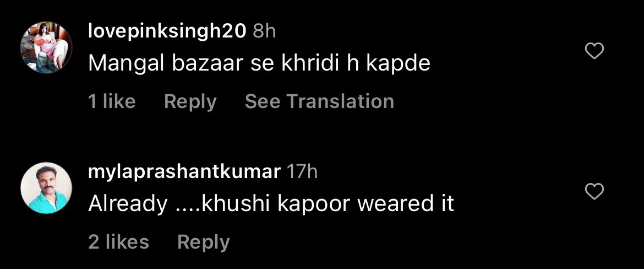Tap the heart next to mylaprashantkumar's comment
644x269 pixels.
pyautogui.click(x=594, y=192)
